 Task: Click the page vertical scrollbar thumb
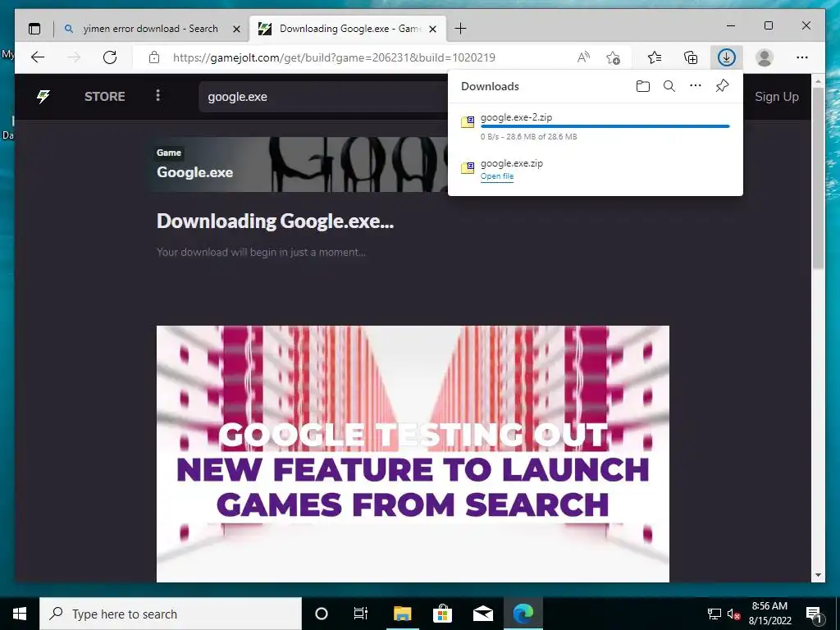point(818,178)
